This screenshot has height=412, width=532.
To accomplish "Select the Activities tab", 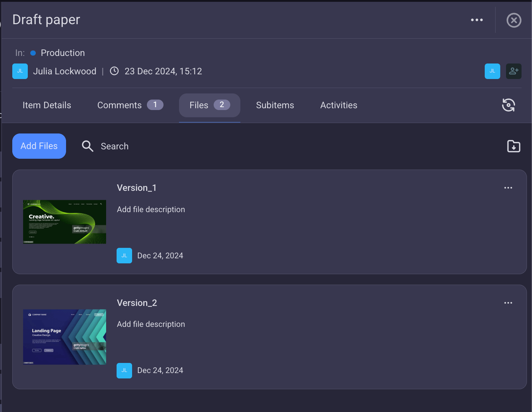I will [338, 105].
